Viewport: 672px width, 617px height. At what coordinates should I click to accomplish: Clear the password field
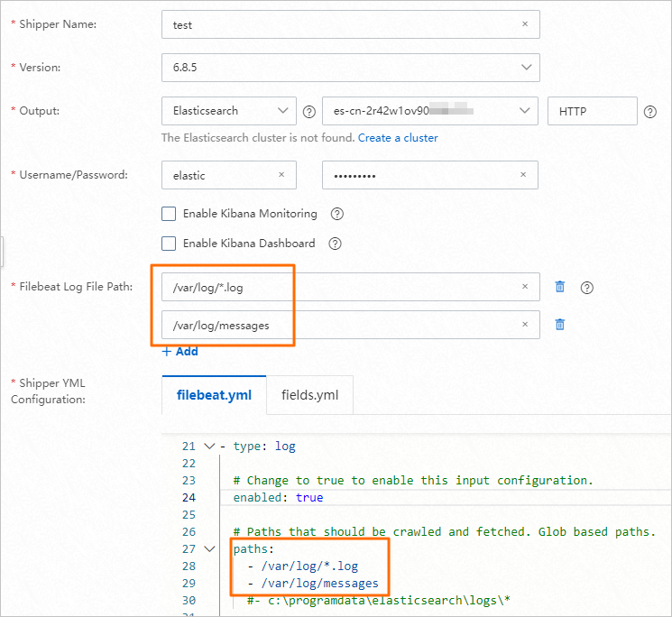(523, 174)
